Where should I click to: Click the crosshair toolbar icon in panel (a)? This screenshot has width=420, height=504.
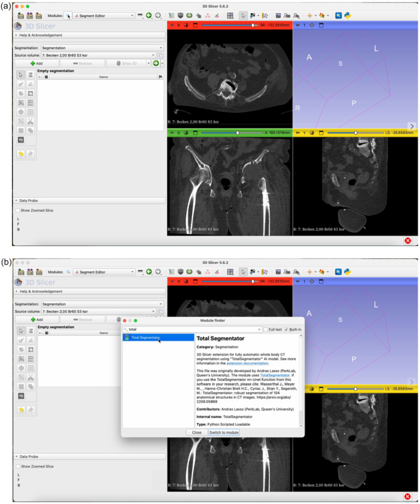click(x=309, y=16)
